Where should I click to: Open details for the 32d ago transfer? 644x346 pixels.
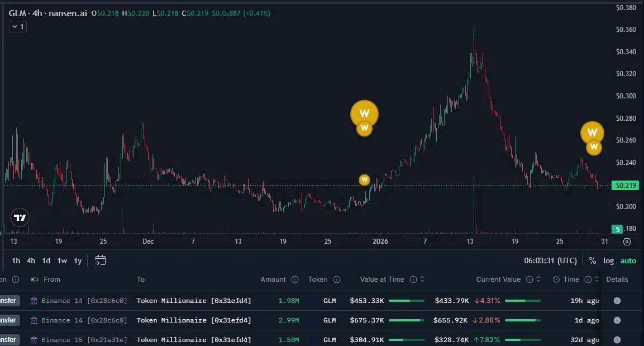point(617,340)
